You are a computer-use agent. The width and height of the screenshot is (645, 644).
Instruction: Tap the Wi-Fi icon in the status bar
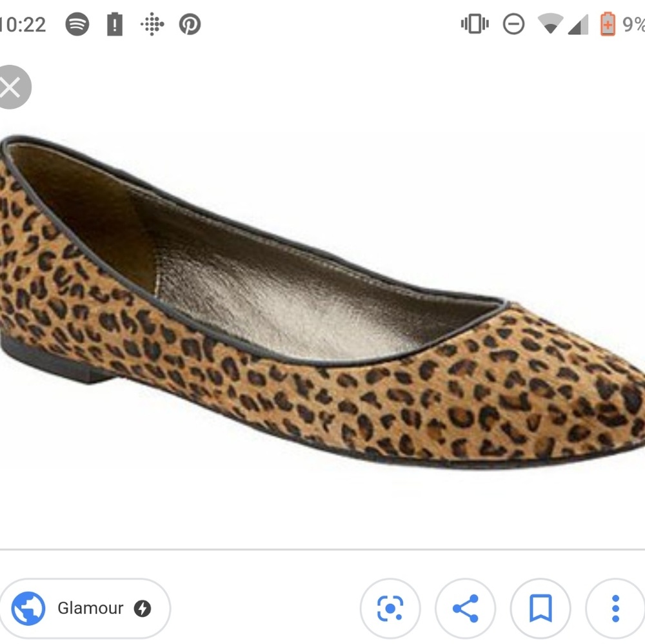coord(550,24)
